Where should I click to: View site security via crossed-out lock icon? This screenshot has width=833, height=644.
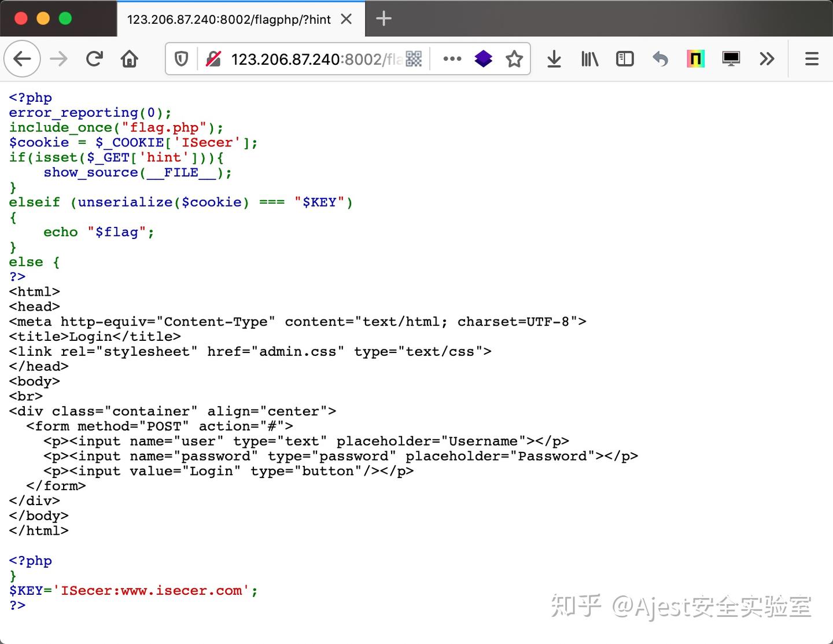pyautogui.click(x=213, y=58)
